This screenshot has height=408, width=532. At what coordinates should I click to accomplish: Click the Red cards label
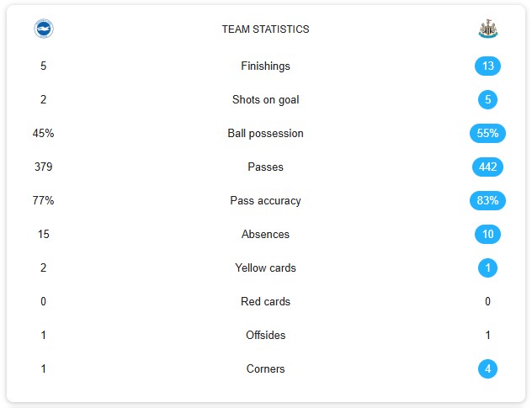point(266,301)
